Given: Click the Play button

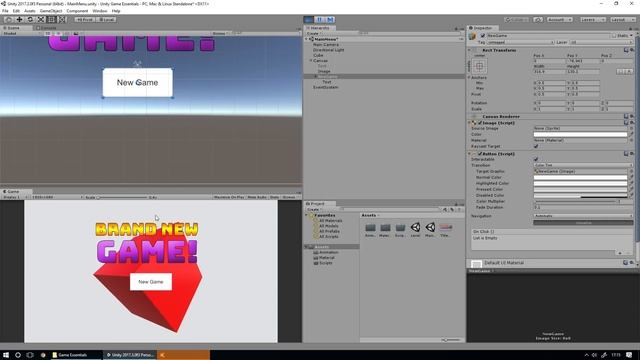Looking at the screenshot, I should (309, 19).
